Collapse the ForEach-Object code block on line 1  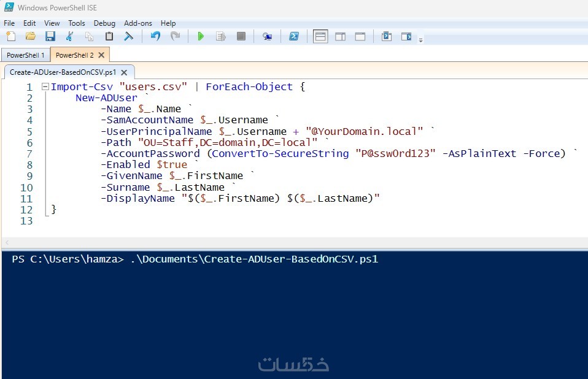click(45, 87)
